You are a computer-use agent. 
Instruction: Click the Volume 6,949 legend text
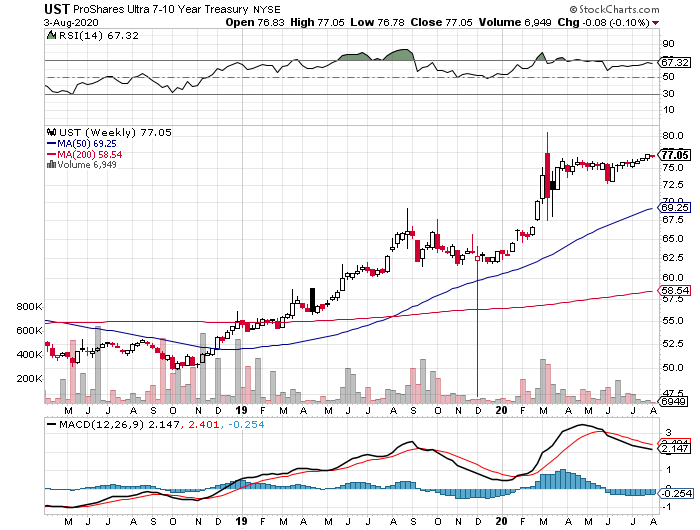(x=87, y=165)
